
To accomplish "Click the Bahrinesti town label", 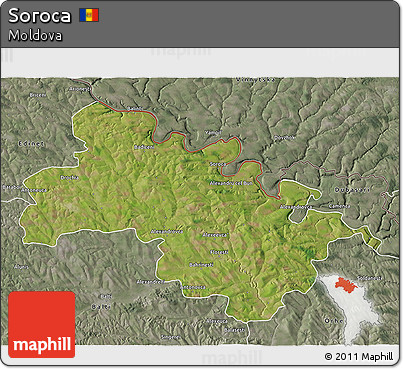I will pyautogui.click(x=201, y=265).
